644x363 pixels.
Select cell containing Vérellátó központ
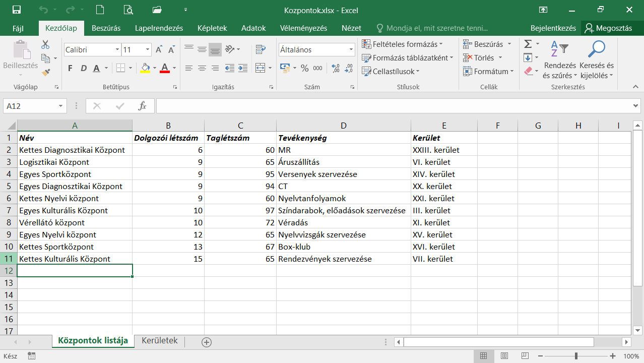point(75,222)
